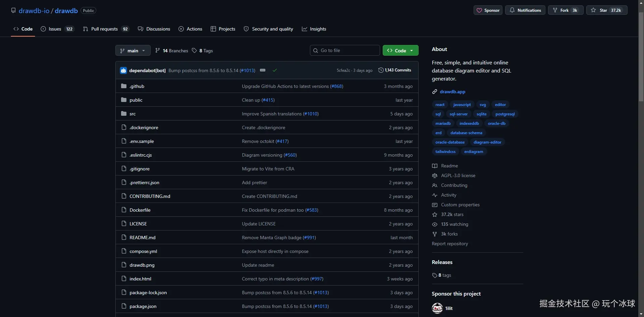
Task: Expand commit message ellipsis button
Action: click(x=263, y=70)
